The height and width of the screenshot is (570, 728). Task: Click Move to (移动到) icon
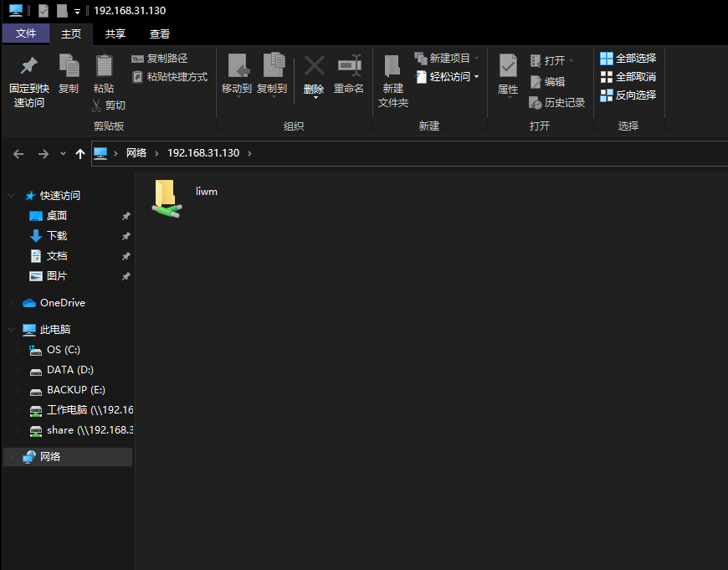[x=238, y=65]
